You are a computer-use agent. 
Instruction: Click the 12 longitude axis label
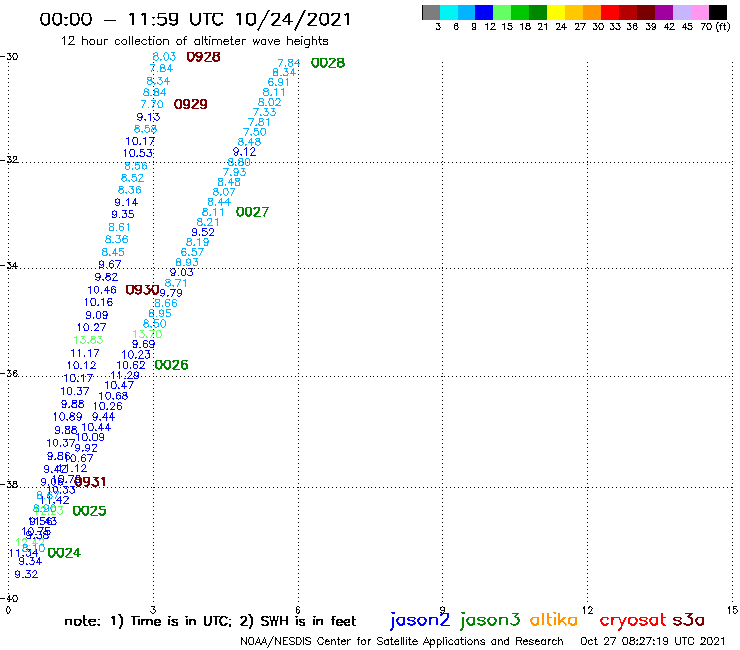(x=587, y=611)
